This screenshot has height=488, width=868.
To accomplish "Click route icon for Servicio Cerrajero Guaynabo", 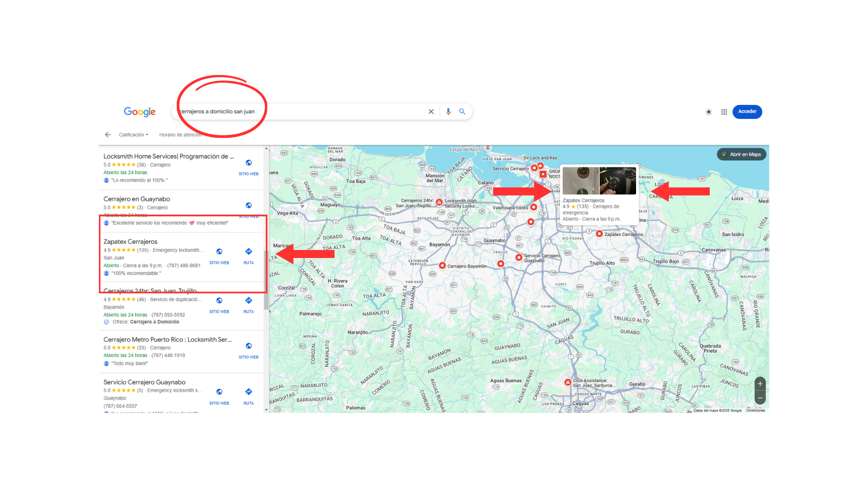I will [249, 392].
